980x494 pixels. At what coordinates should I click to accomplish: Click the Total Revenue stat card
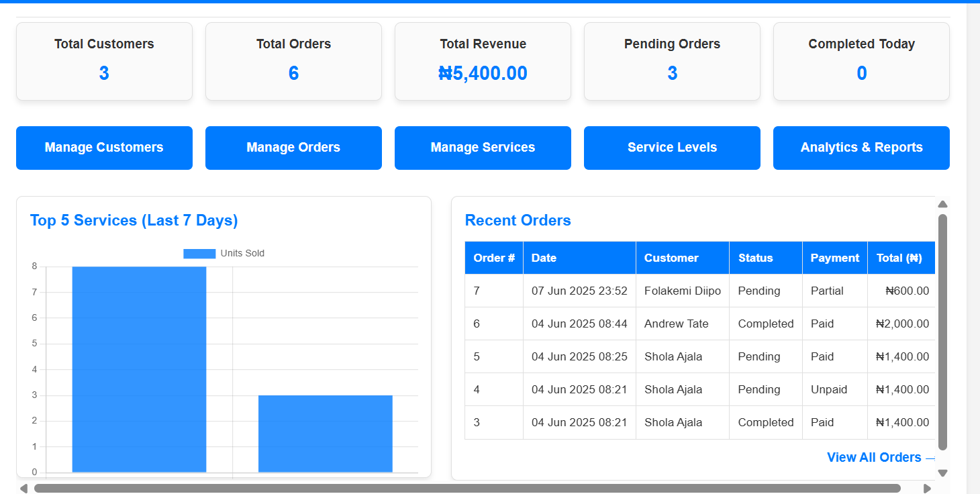pos(483,61)
